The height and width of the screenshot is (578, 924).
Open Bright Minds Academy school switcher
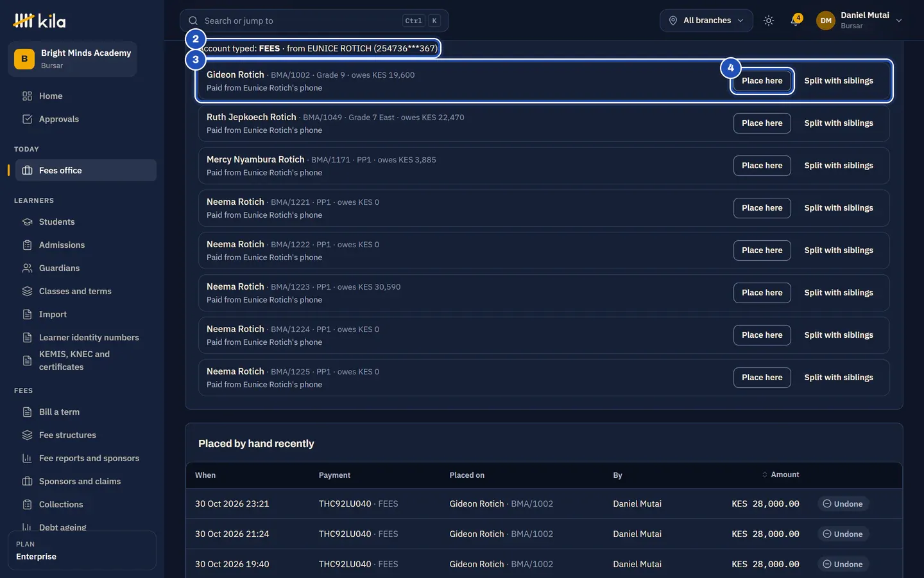point(73,59)
